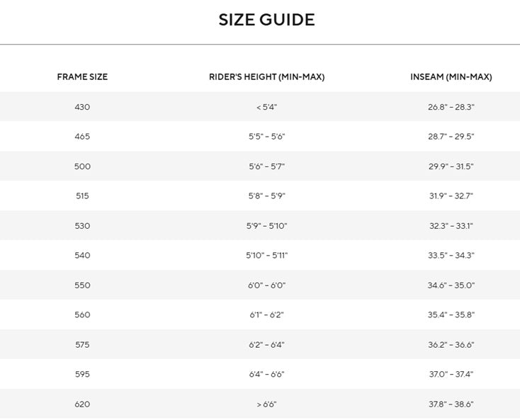This screenshot has width=520, height=420.
Task: Select inseam 37.8" – 38.6" value
Action: tap(451, 404)
